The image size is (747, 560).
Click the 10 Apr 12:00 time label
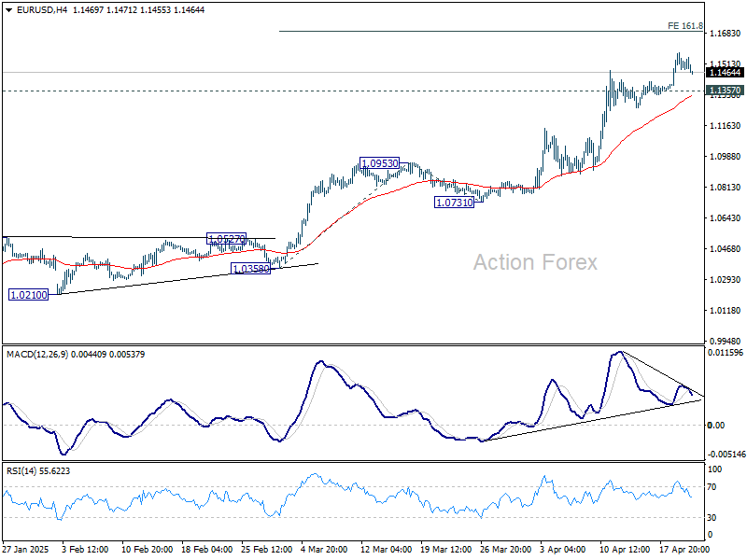625,549
